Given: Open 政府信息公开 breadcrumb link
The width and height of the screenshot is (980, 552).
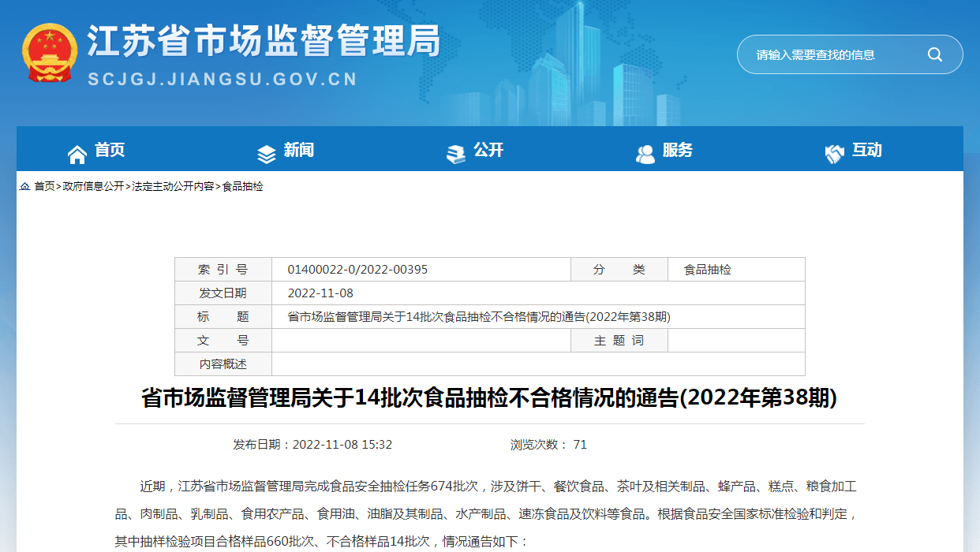Looking at the screenshot, I should click(93, 187).
